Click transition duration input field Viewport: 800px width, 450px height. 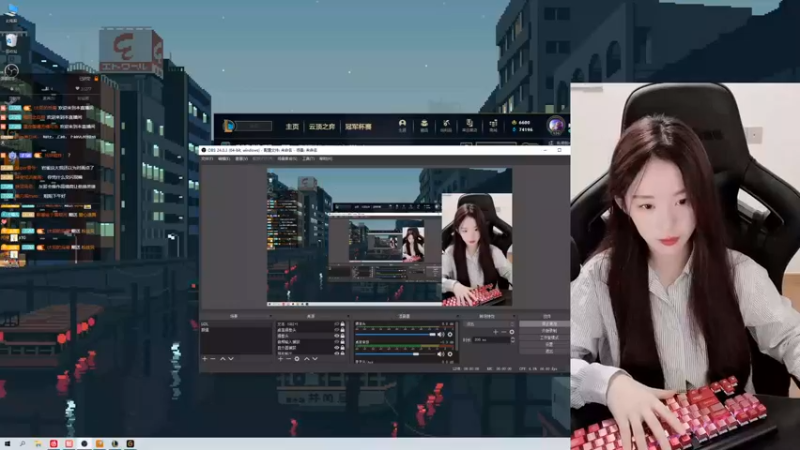[x=491, y=340]
